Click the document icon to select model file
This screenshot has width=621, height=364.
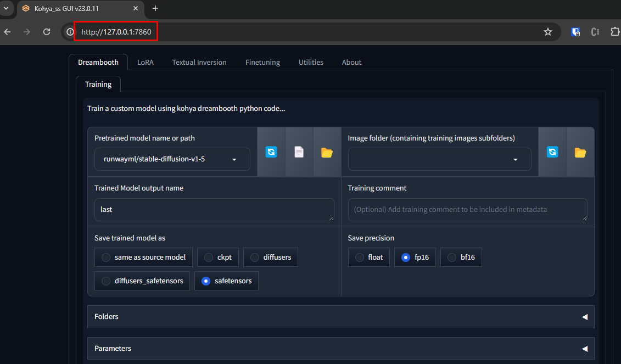299,152
